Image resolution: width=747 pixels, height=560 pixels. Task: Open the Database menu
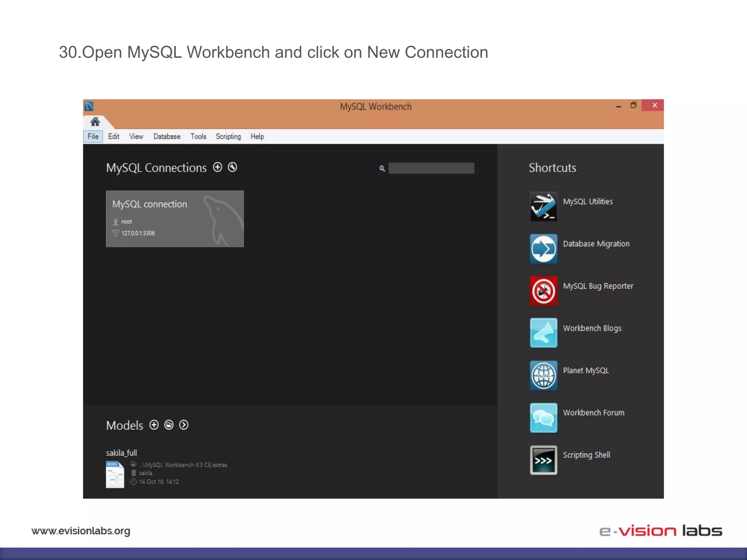coord(167,136)
